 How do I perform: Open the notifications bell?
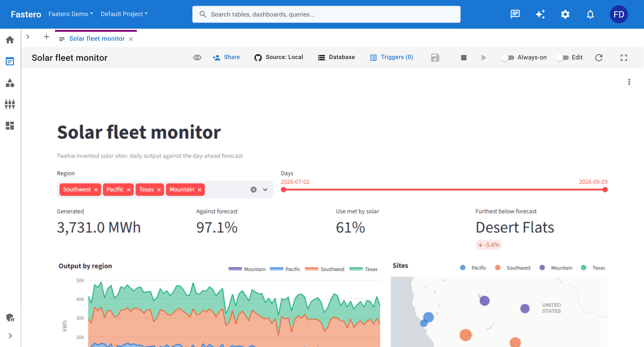(x=590, y=14)
